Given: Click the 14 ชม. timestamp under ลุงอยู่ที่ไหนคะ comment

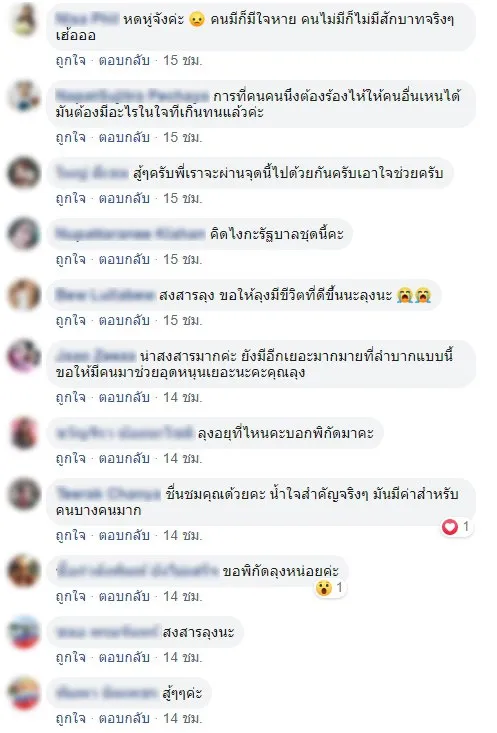Looking at the screenshot, I should (182, 458).
